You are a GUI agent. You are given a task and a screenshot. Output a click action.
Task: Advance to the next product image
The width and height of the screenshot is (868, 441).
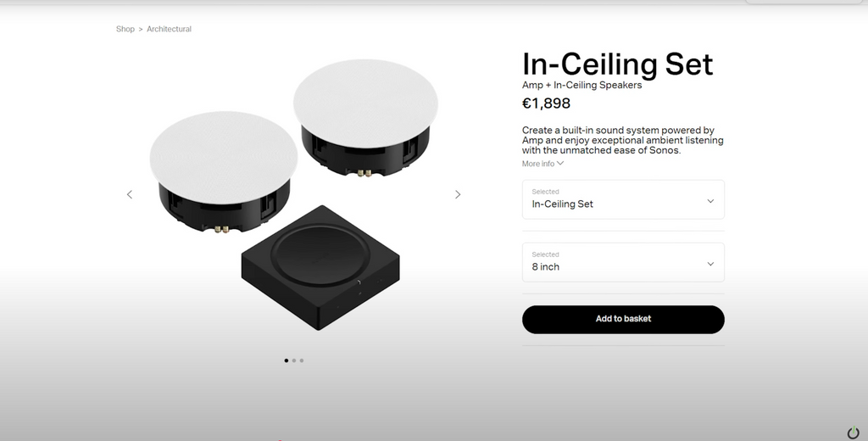coord(458,194)
